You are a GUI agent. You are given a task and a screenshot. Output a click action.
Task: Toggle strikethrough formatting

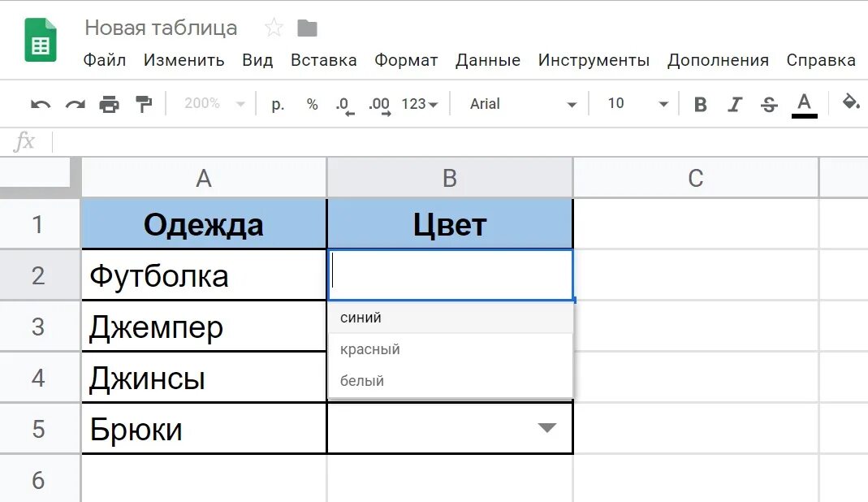(x=769, y=104)
